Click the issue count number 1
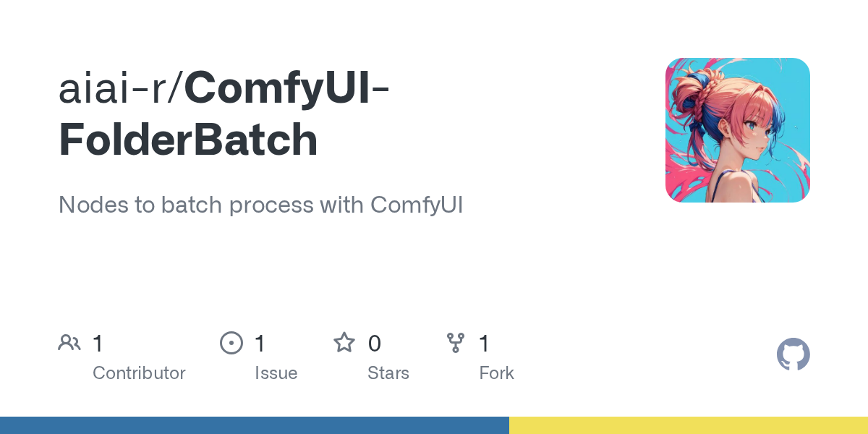868x434 pixels. [x=260, y=343]
